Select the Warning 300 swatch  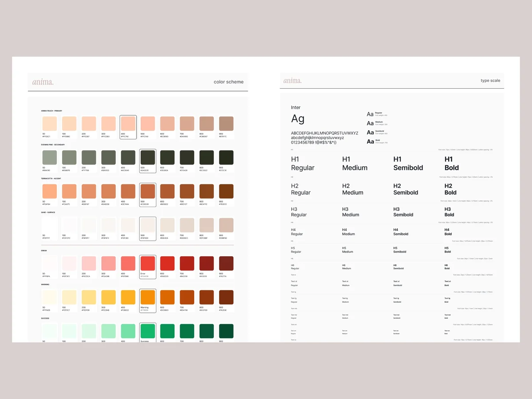[x=108, y=297]
